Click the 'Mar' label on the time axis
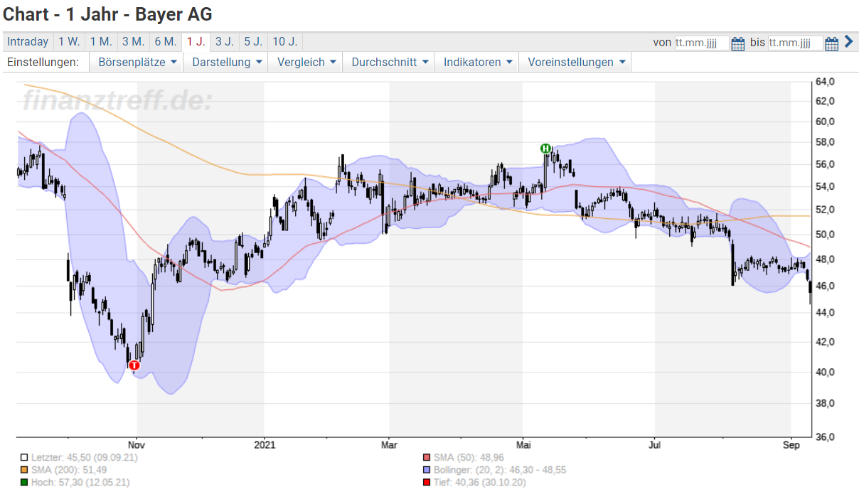This screenshot has height=504, width=859. coord(389,445)
